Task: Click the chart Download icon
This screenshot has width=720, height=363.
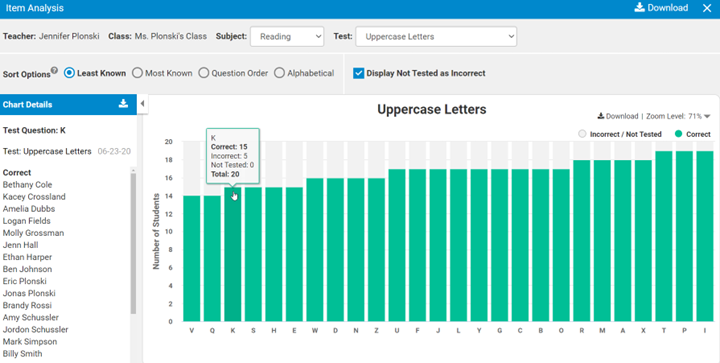Action: click(601, 116)
